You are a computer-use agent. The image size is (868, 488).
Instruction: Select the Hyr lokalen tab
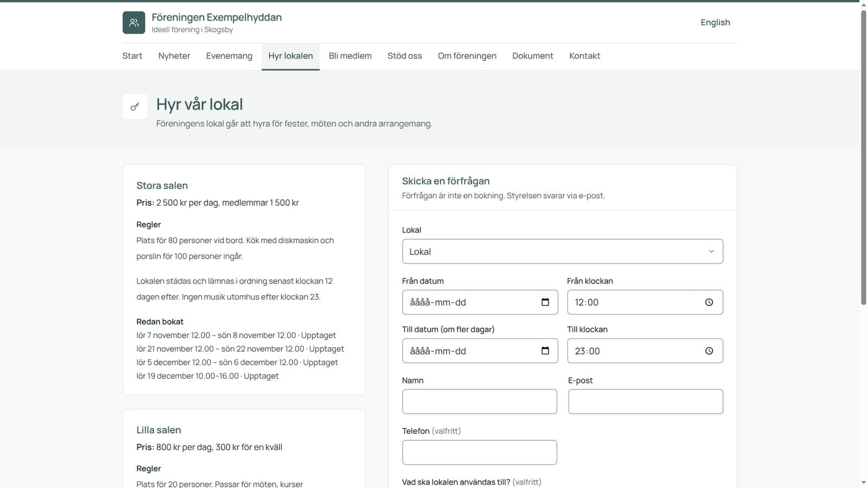(290, 56)
